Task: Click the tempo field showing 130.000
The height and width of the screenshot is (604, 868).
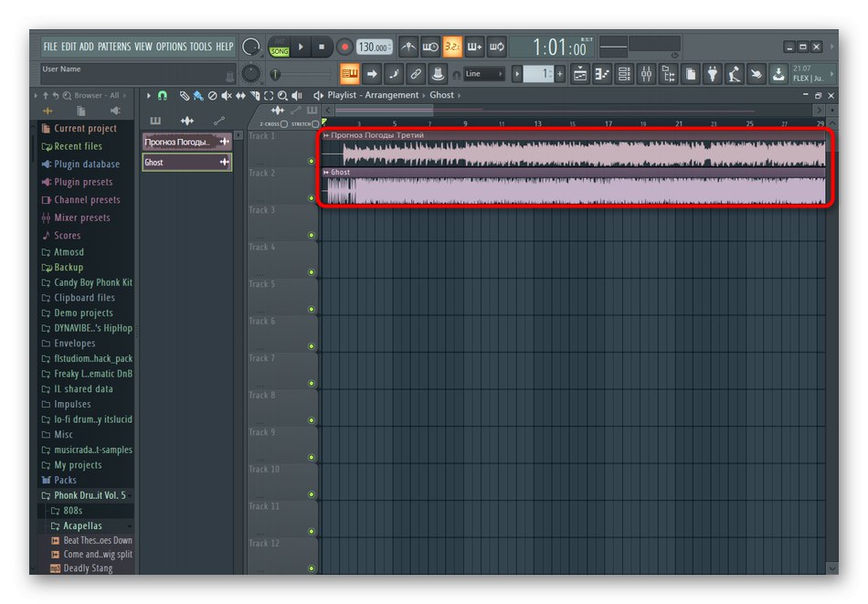Action: [x=373, y=47]
